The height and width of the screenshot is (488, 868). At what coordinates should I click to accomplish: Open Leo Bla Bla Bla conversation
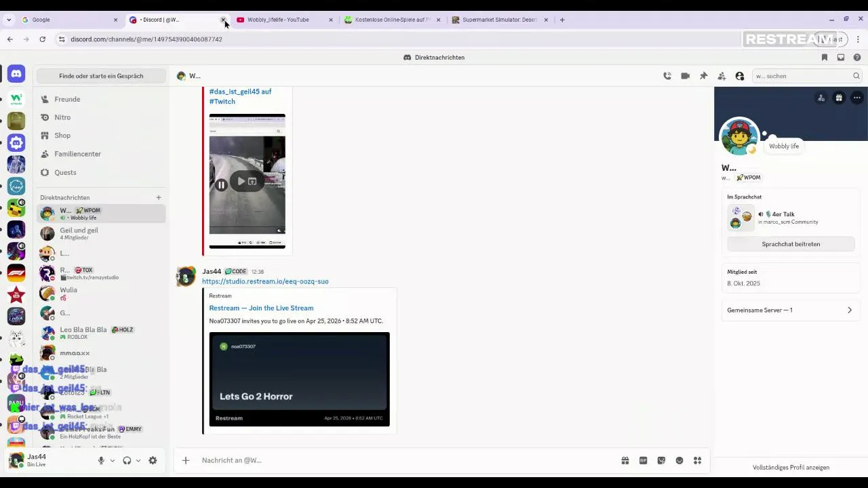(x=101, y=333)
